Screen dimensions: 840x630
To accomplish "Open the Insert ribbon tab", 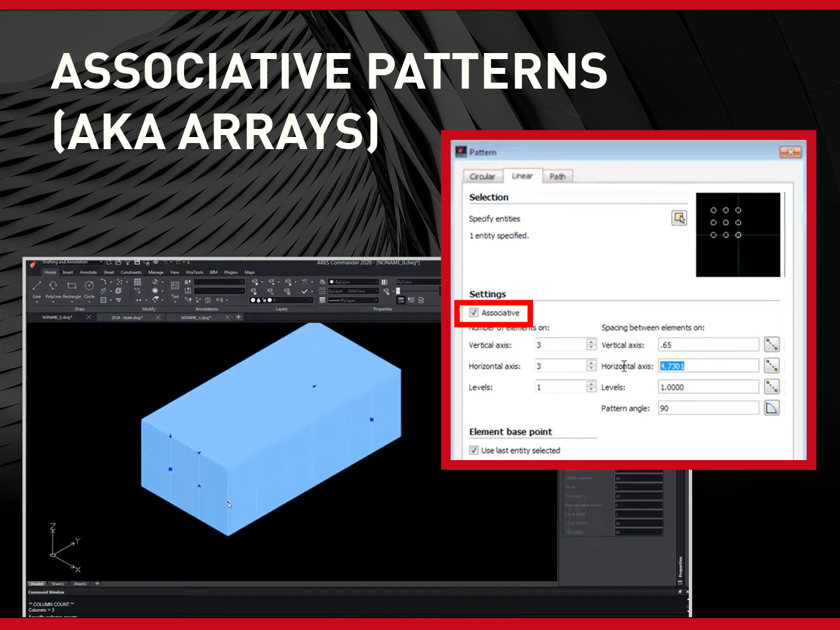I will [x=68, y=272].
